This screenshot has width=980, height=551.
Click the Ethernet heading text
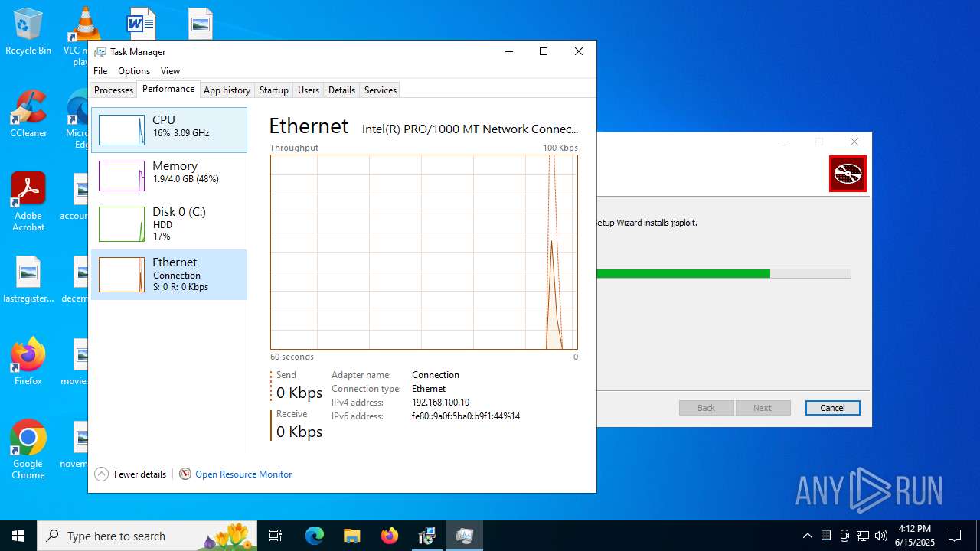click(x=309, y=126)
